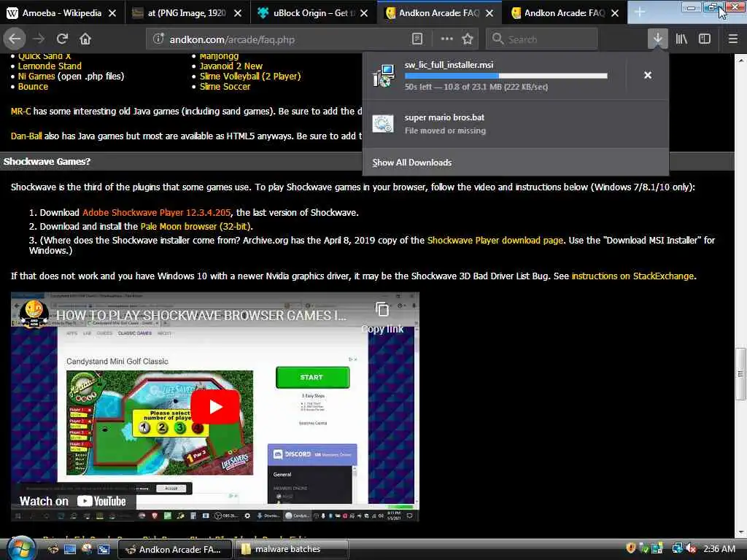Open Adobe Shockwave Player 12.3.4.205 link
Viewport: 747px width, 560px height.
[x=156, y=212]
